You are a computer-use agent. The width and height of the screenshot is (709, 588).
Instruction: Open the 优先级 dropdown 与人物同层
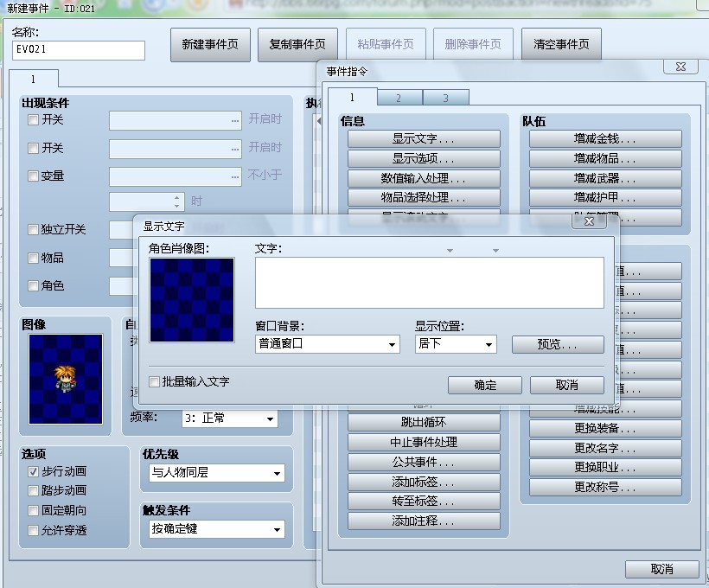[x=217, y=473]
